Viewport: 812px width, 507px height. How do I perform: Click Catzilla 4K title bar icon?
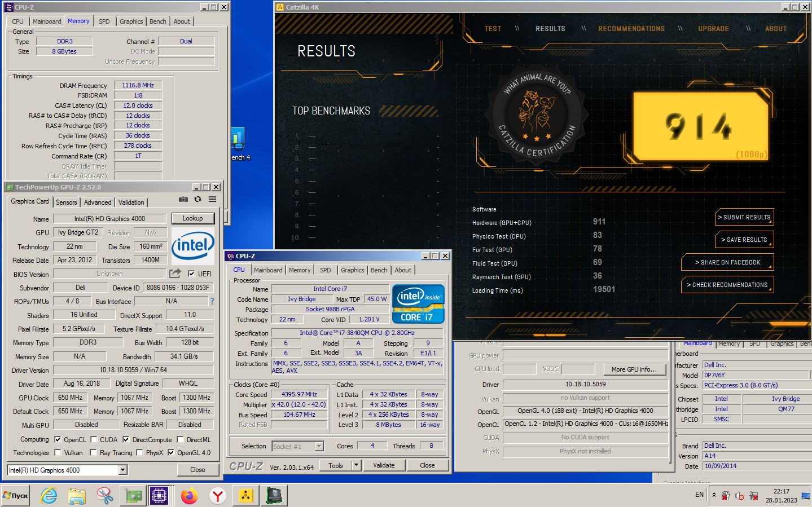(x=280, y=7)
